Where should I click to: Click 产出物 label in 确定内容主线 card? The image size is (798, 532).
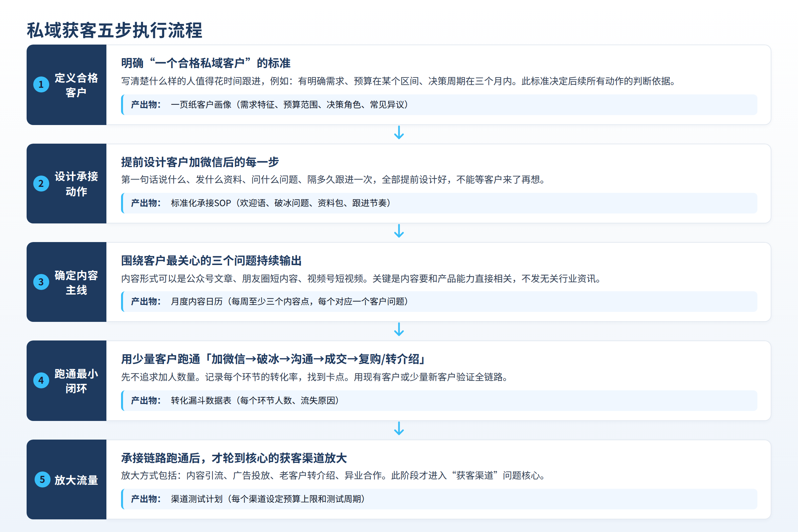coord(146,301)
